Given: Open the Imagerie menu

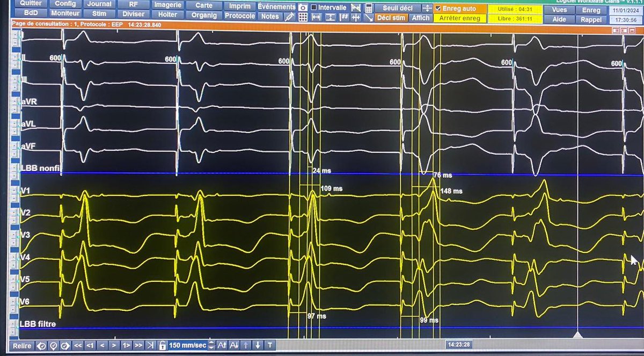Looking at the screenshot, I should (x=167, y=5).
